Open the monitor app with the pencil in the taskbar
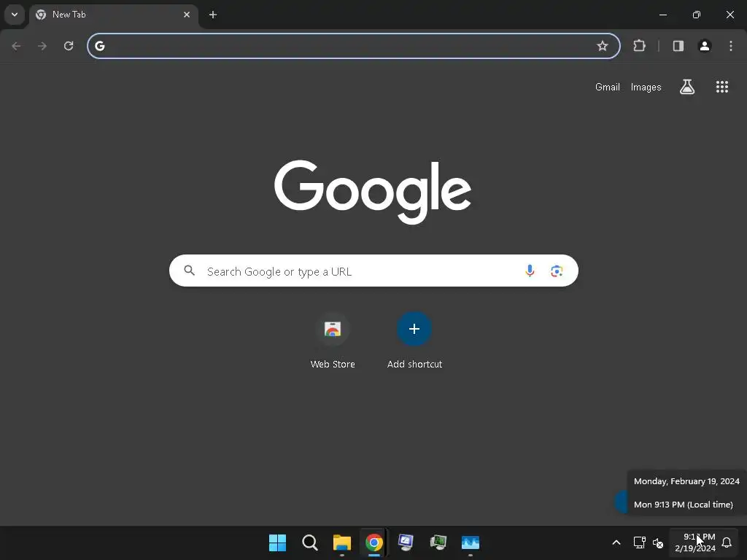Screen dimensions: 747x560 click(x=406, y=542)
